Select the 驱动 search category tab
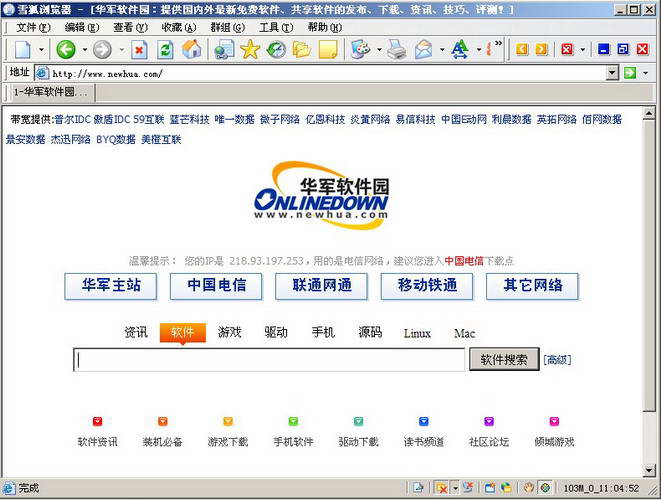The image size is (661, 500). [276, 333]
